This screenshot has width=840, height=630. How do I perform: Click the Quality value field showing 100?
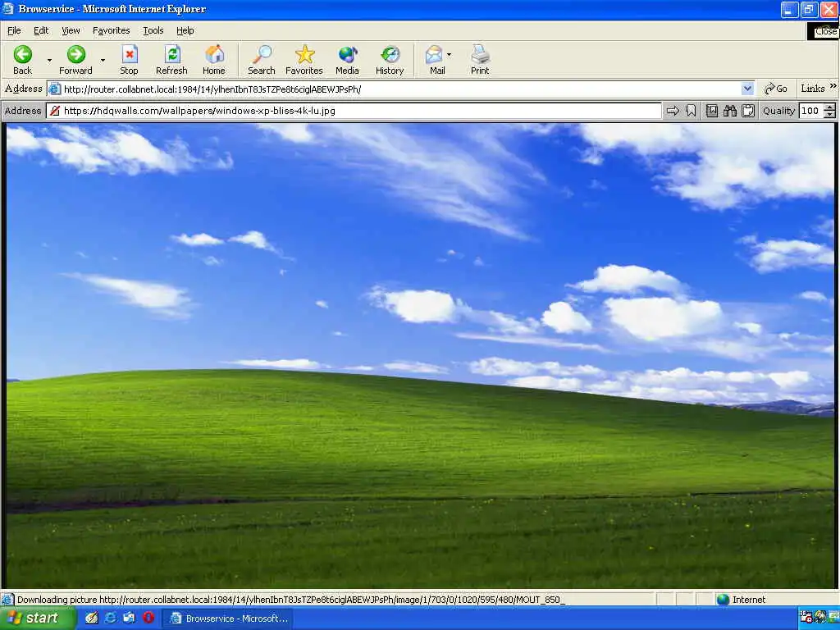810,111
